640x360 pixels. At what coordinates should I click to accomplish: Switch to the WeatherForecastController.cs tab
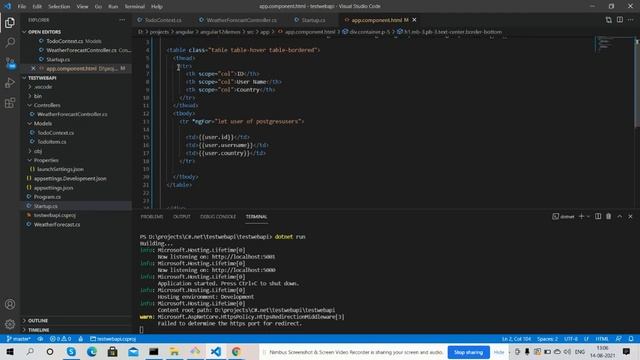pos(241,20)
